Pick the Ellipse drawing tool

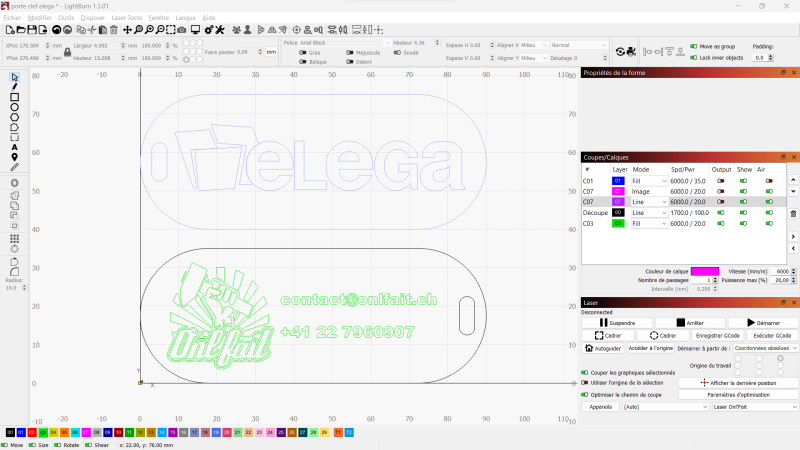click(14, 107)
